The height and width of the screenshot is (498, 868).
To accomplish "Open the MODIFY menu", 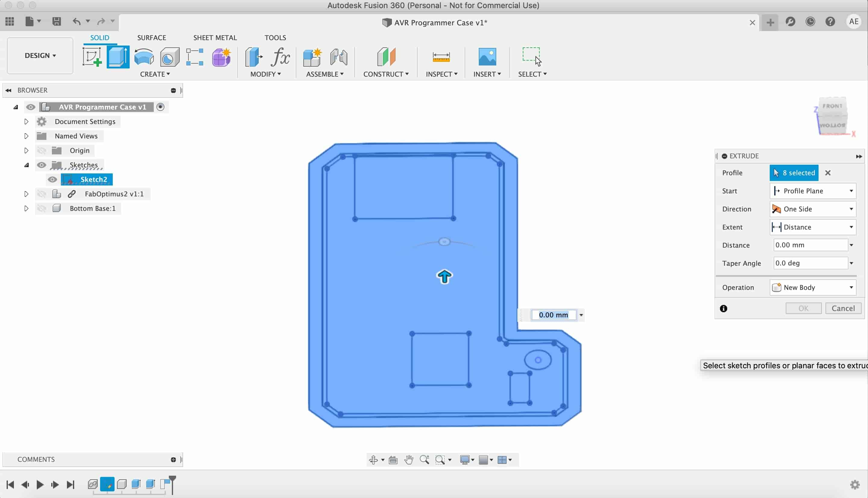I will (x=265, y=74).
